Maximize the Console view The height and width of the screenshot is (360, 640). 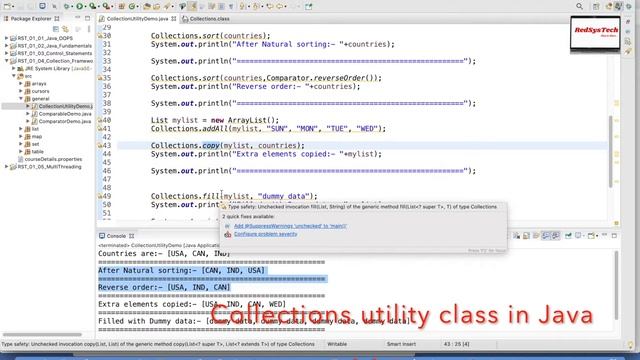tap(614, 236)
